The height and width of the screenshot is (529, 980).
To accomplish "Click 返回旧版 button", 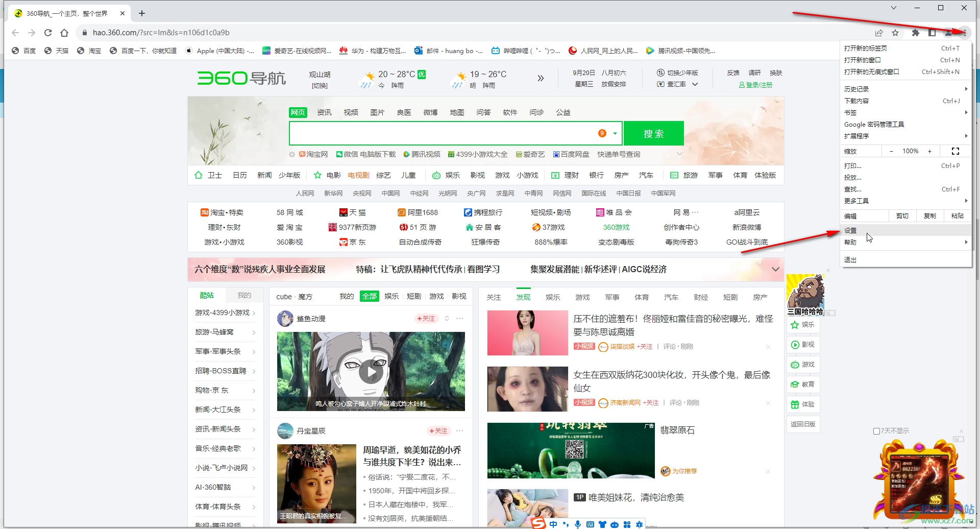I will 803,424.
